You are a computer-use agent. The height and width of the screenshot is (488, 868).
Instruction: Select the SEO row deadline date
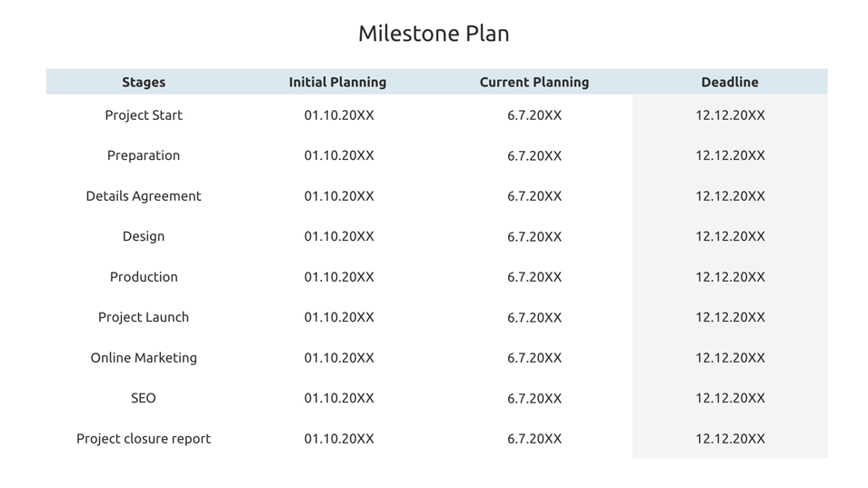click(730, 398)
